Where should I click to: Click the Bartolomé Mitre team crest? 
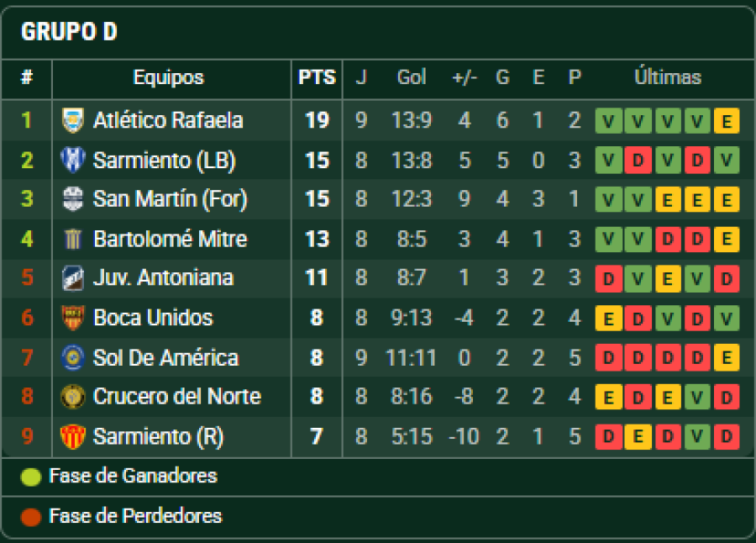[73, 239]
